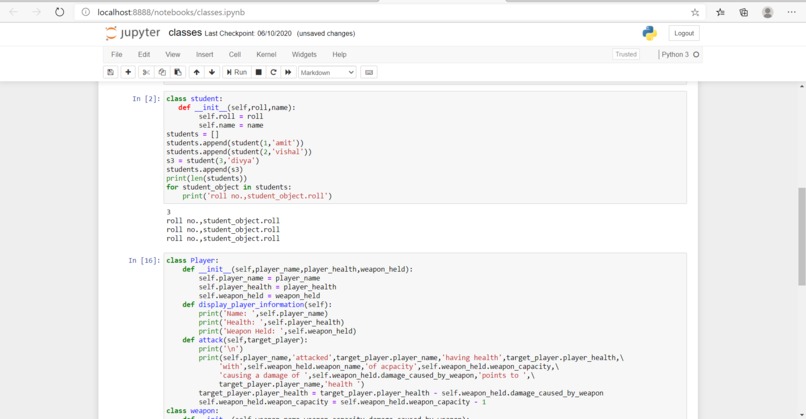Open the browser profile avatar
Viewport: 806px width, 419px height.
767,12
